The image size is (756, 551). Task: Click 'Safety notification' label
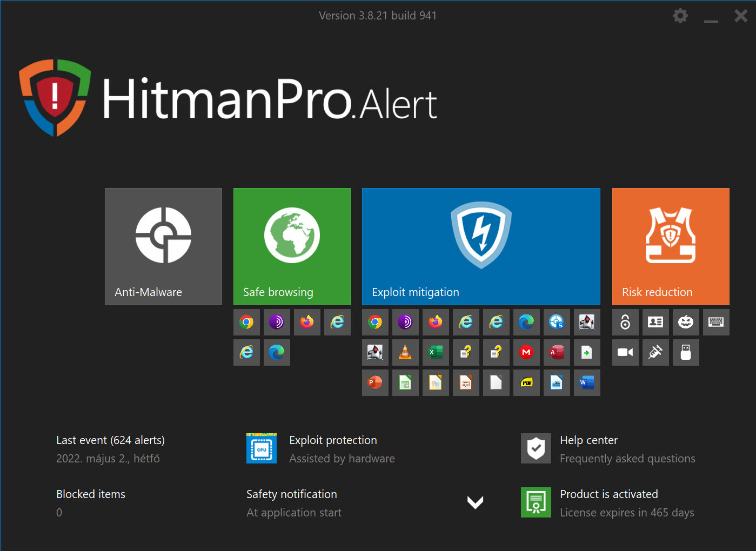292,494
